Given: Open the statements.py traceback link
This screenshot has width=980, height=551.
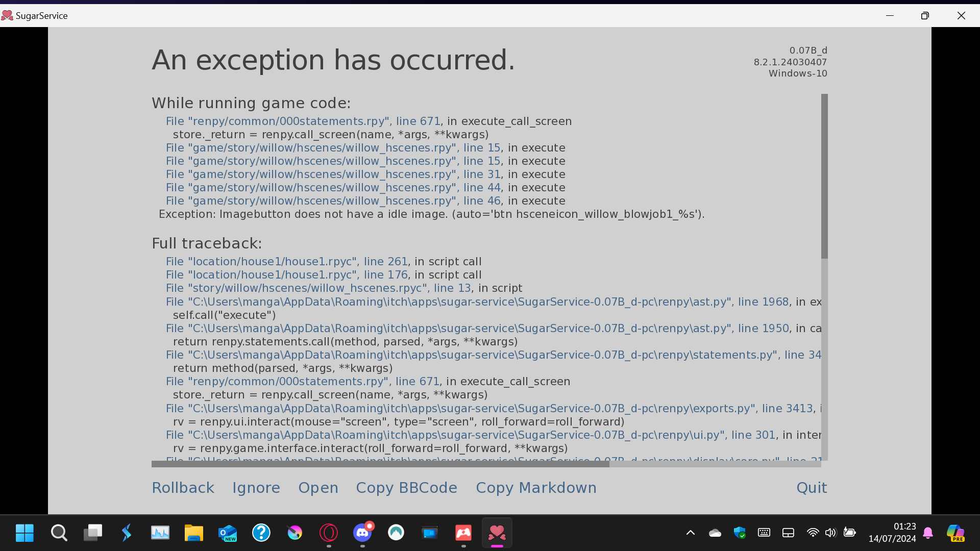Looking at the screenshot, I should [493, 355].
